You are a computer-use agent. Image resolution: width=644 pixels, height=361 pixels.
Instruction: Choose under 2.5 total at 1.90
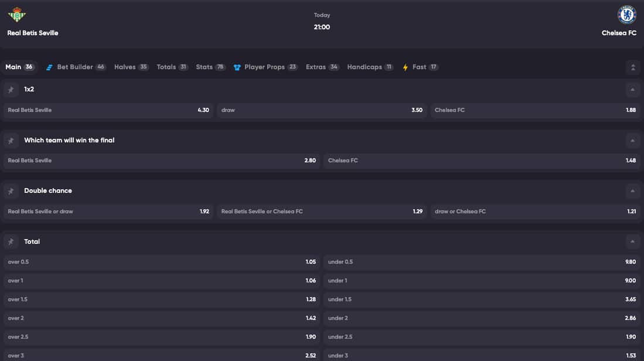(x=482, y=337)
